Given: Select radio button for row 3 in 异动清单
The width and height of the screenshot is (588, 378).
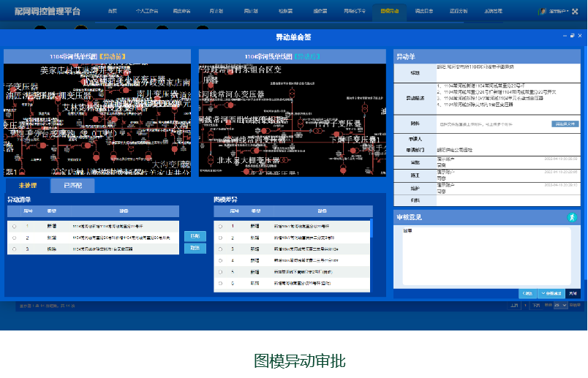Looking at the screenshot, I should pyautogui.click(x=14, y=249).
